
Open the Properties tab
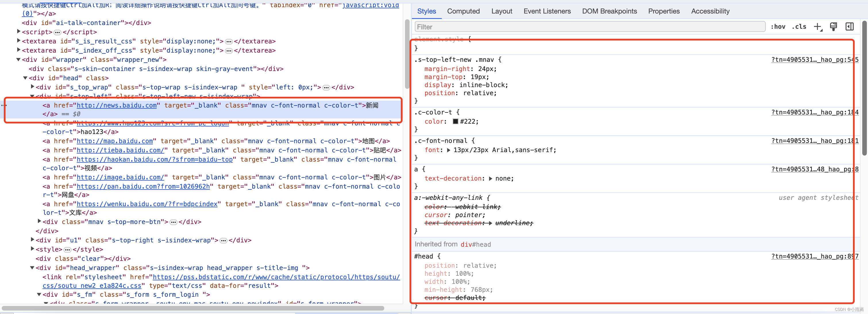[x=664, y=11]
